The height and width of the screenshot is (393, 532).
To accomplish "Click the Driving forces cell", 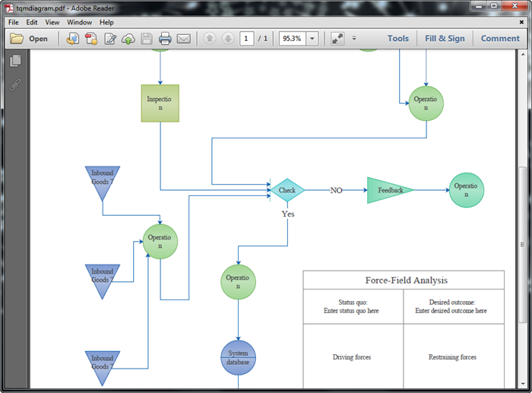I will tap(353, 357).
